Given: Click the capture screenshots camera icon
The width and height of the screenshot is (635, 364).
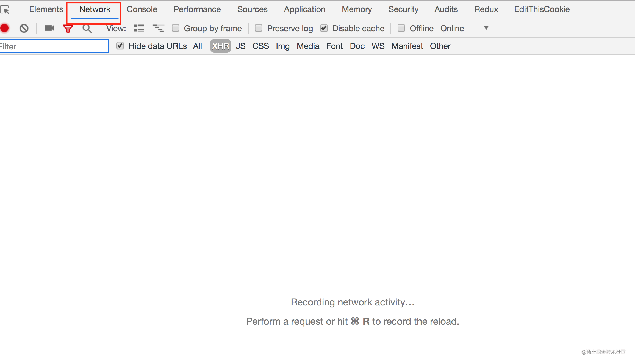Looking at the screenshot, I should pyautogui.click(x=49, y=28).
